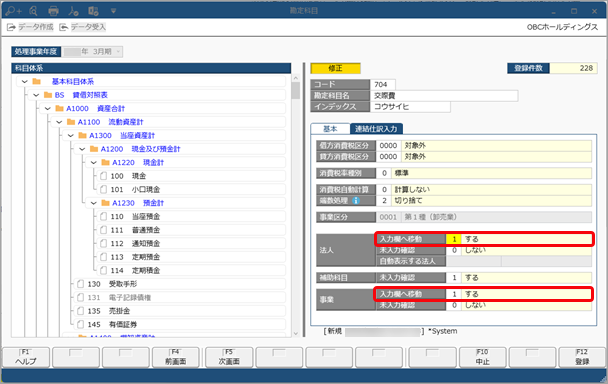This screenshot has height=384, width=608.
Task: Select the 131 電子記録債権 tree row
Action: [180, 298]
